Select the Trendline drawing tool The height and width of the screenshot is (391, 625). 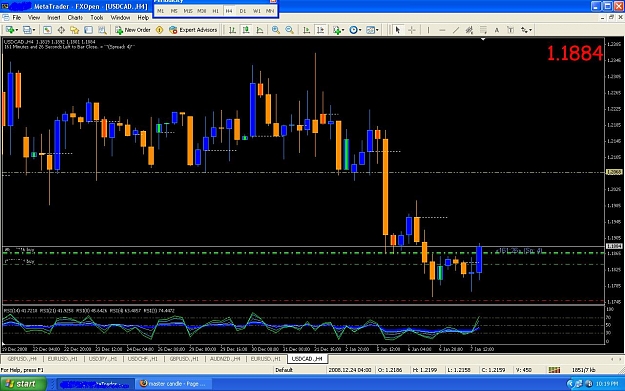tap(456, 30)
